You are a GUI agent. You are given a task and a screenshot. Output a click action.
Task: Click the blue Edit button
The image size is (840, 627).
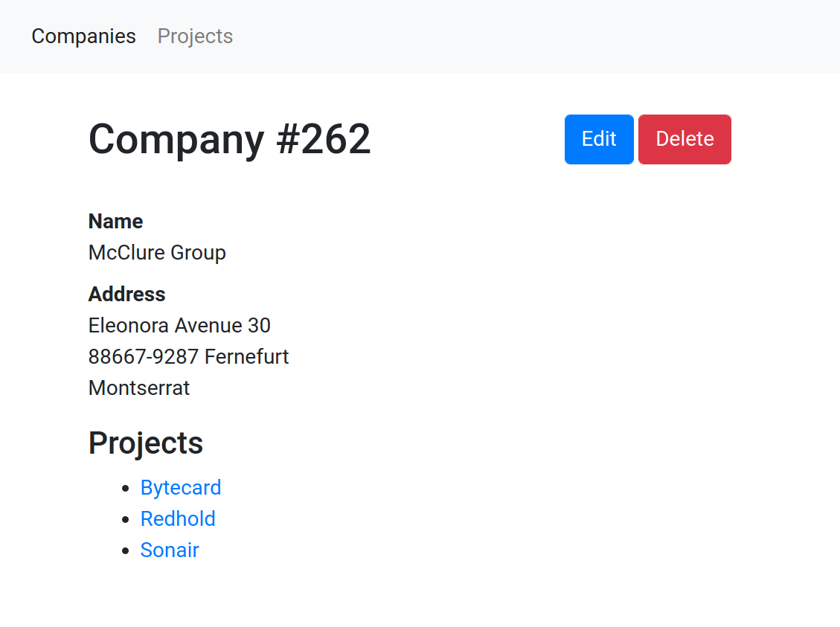(599, 139)
